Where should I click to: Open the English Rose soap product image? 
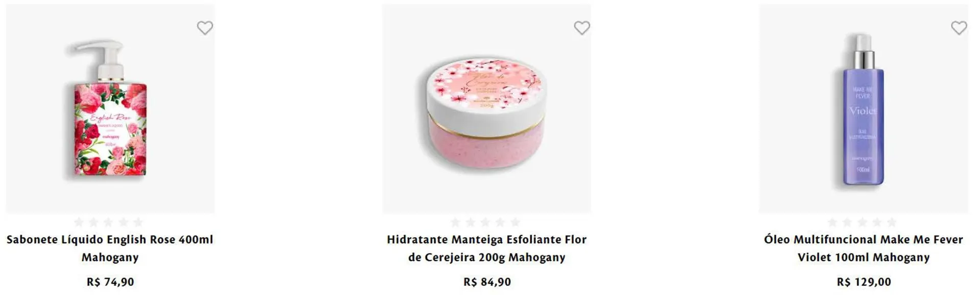(x=110, y=108)
